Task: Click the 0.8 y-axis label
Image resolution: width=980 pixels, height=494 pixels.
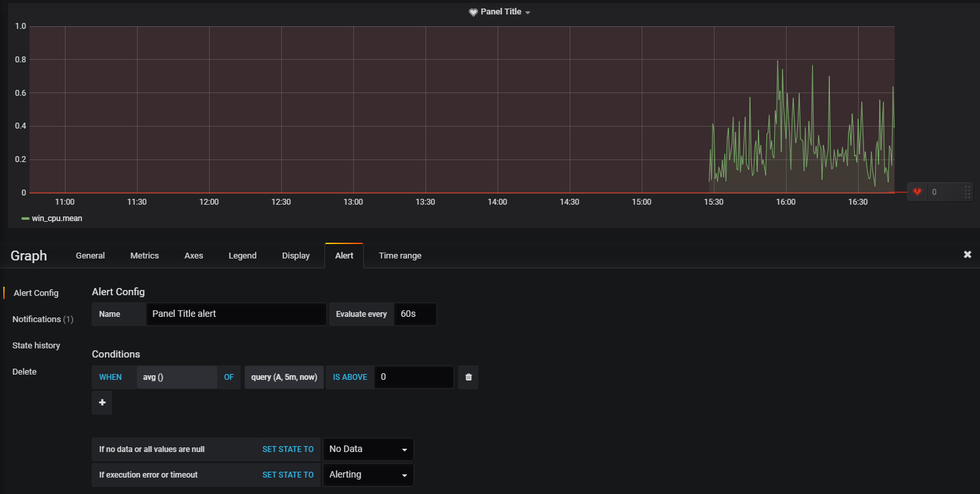Action: point(20,60)
